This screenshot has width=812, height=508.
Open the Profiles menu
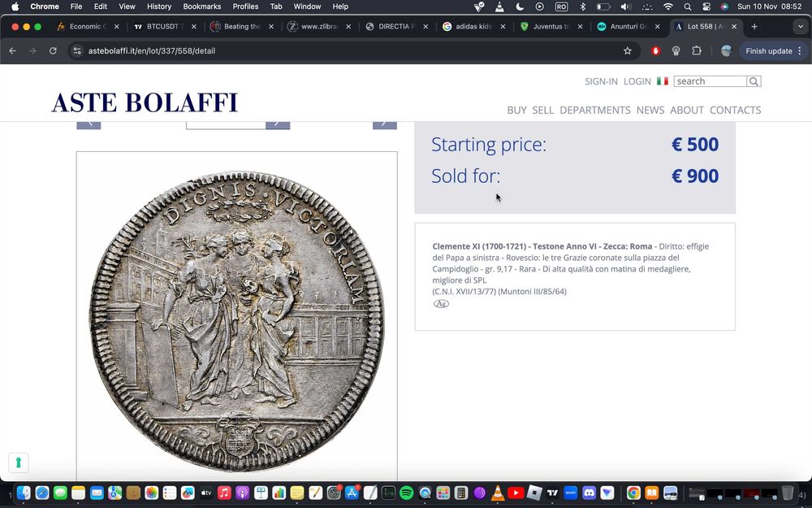[x=245, y=7]
